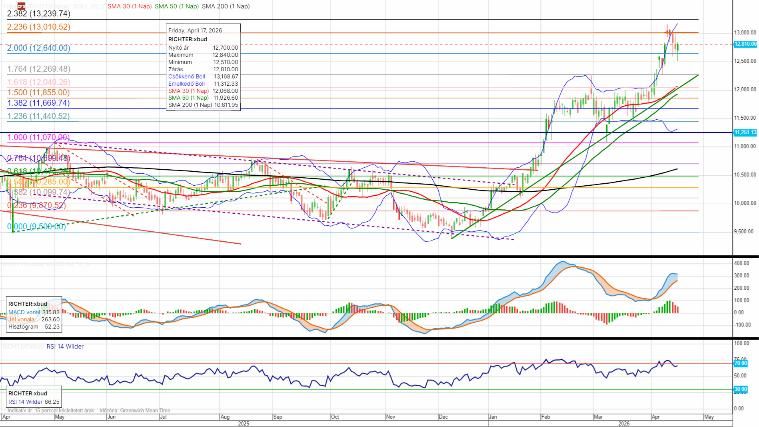Click the thick divider above the RSI panel
Image resolution: width=759 pixels, height=427 pixels.
click(379, 338)
